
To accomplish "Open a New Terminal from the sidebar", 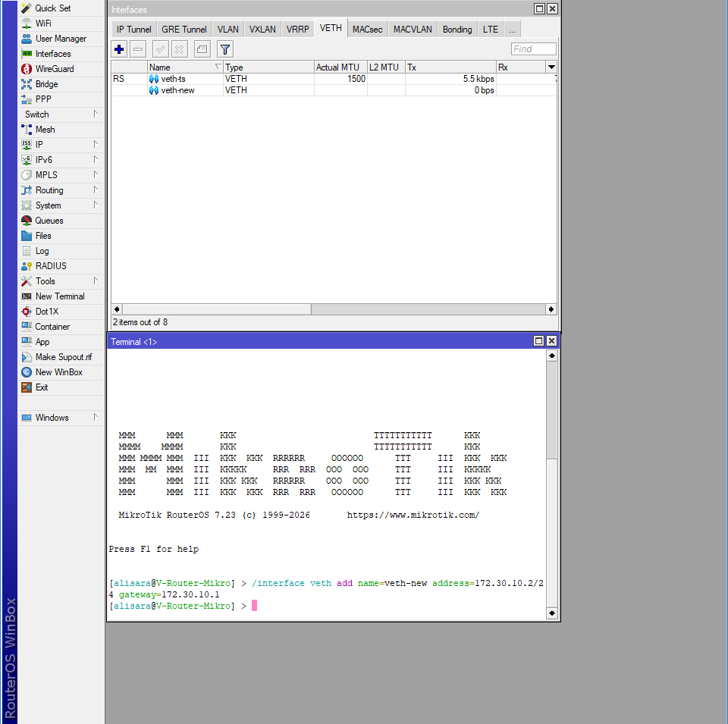I will coord(61,296).
